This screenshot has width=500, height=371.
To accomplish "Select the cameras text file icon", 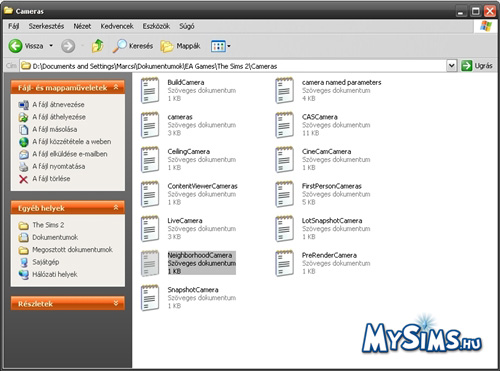I will tap(150, 125).
